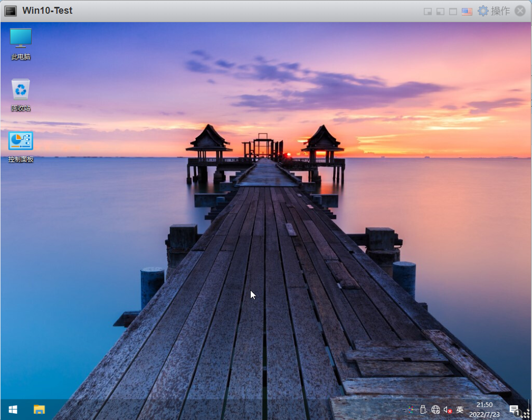Click the console icon beside Win10-Test title

[x=11, y=11]
